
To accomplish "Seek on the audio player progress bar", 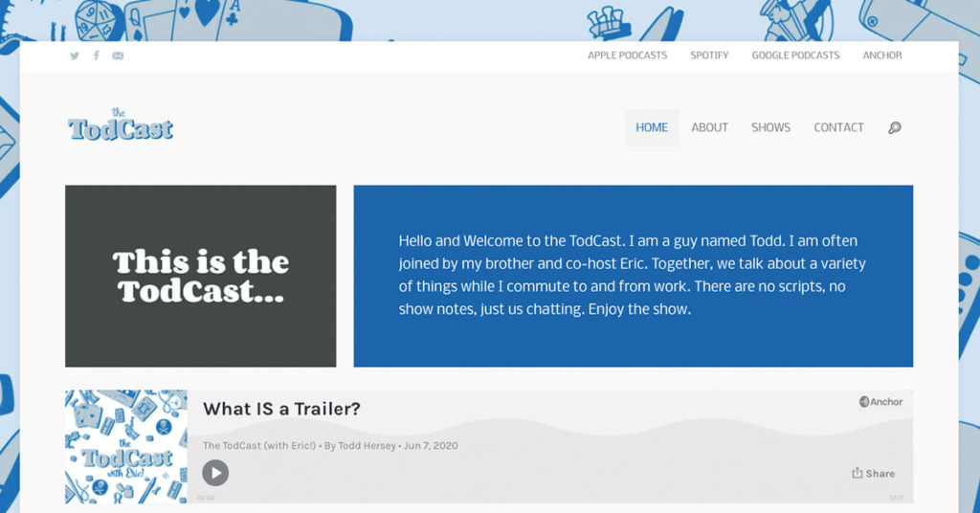I will pyautogui.click(x=550, y=497).
